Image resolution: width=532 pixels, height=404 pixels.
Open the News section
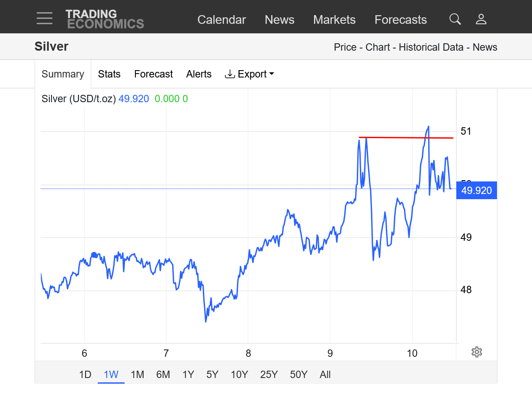279,20
